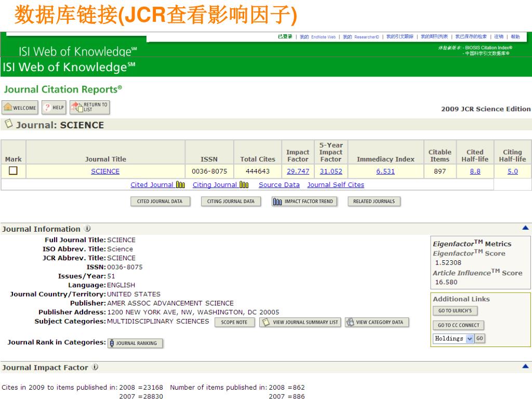This screenshot has width=532, height=399.
Task: Open the HELP button with question mark
Action: 54,108
